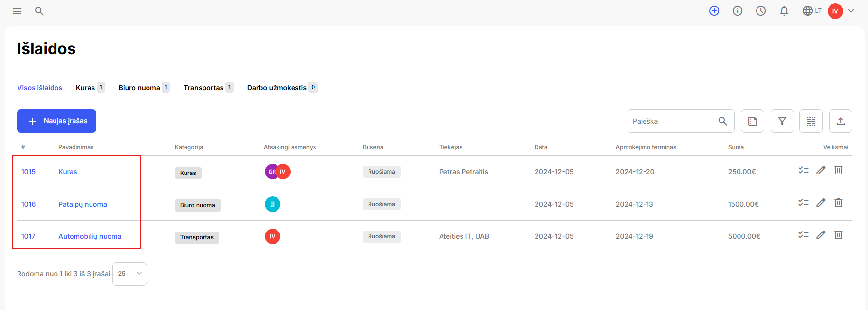Click checklist icon for expense 1015

point(803,170)
